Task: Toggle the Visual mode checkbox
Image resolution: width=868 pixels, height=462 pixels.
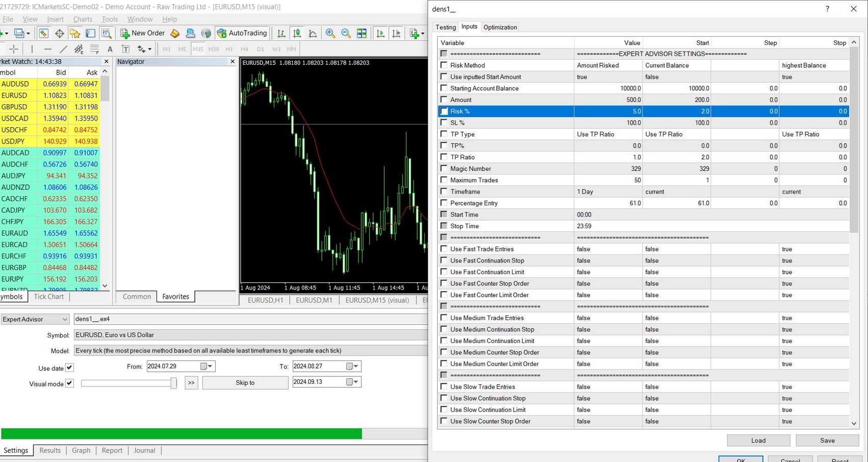Action: click(x=69, y=383)
